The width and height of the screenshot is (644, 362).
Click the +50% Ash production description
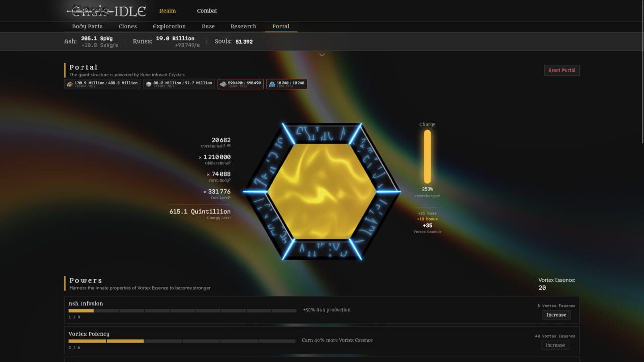[327, 310]
